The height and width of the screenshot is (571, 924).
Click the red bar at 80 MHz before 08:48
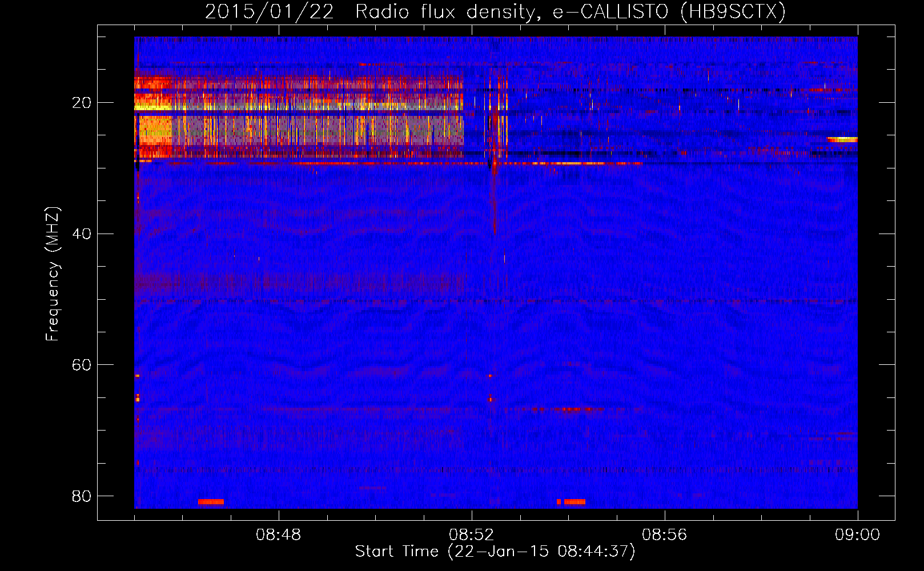(x=211, y=502)
